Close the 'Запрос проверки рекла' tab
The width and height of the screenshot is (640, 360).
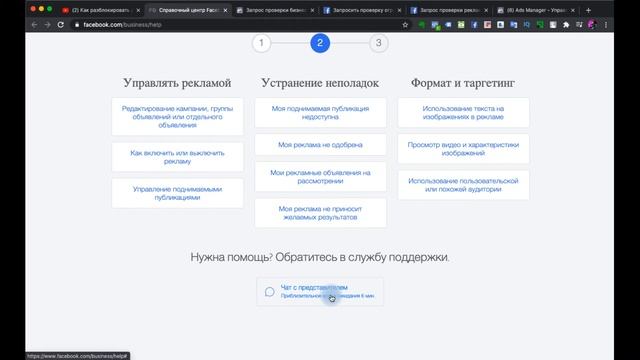coord(486,10)
